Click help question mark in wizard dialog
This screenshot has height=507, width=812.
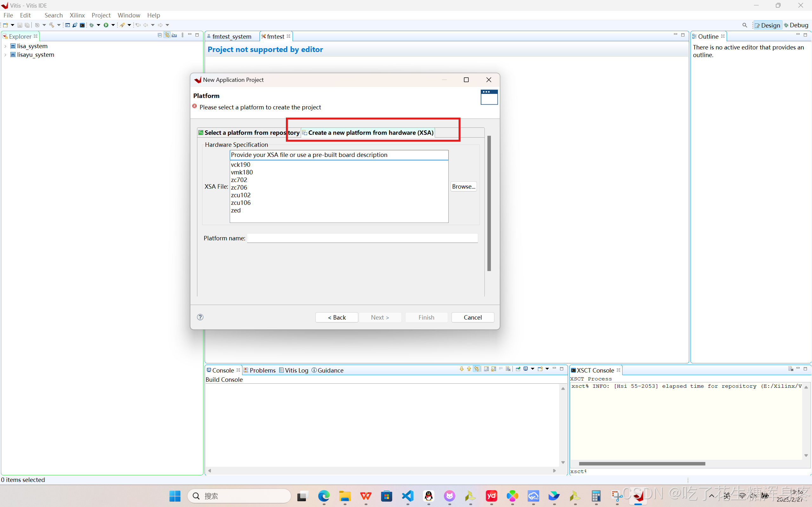coord(200,317)
